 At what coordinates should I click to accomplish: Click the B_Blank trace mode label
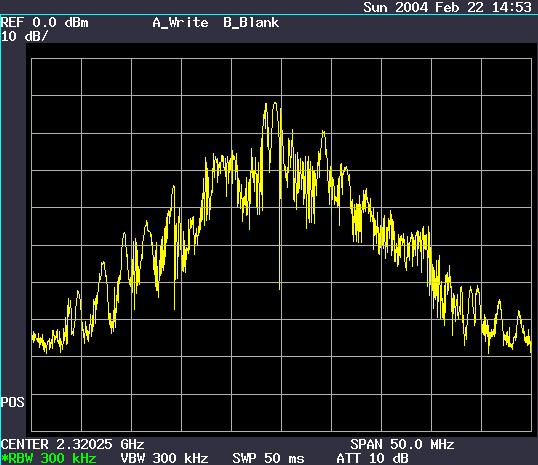pyautogui.click(x=251, y=23)
